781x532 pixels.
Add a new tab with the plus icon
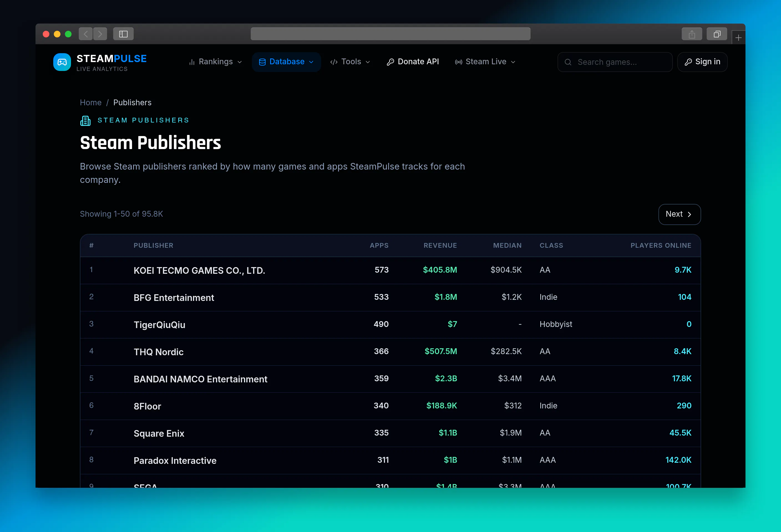click(x=738, y=38)
